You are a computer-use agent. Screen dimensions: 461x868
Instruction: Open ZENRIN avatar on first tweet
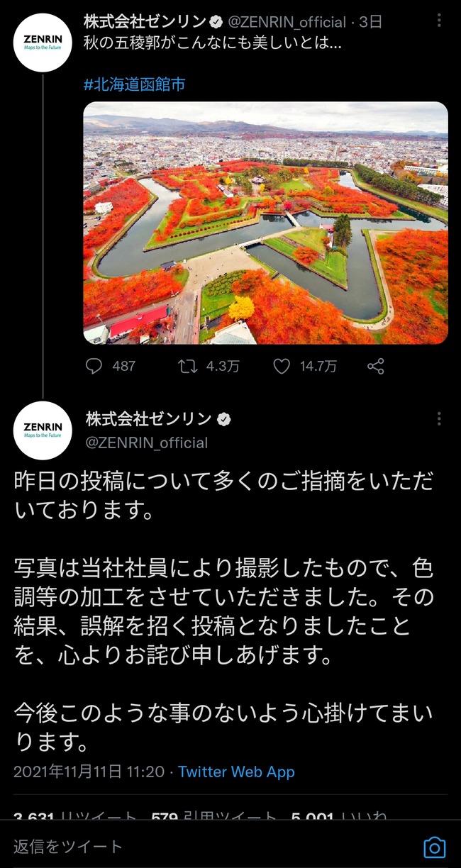coord(43,43)
